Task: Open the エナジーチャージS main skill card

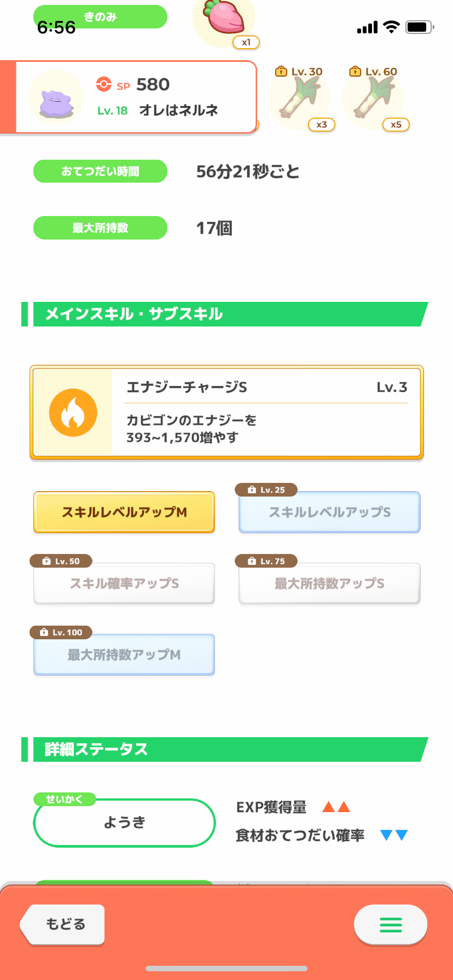Action: tap(267, 412)
